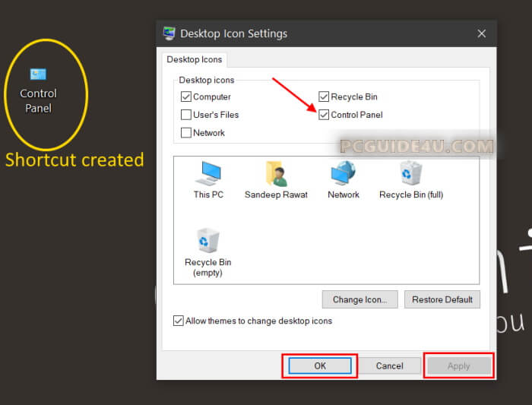
Task: Select the Recycle Bin (empty) icon
Action: point(208,241)
